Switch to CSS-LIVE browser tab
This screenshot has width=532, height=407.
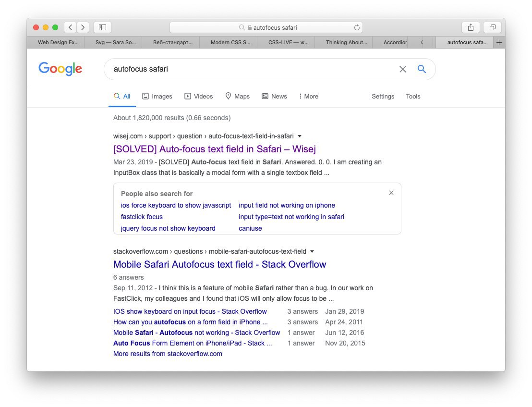[286, 42]
